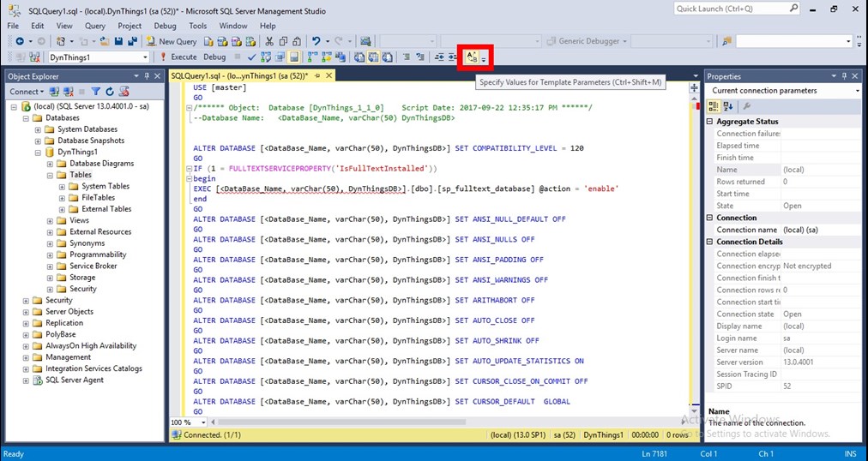Switch output to Results to Grid
The width and height of the screenshot is (868, 461).
(x=372, y=57)
